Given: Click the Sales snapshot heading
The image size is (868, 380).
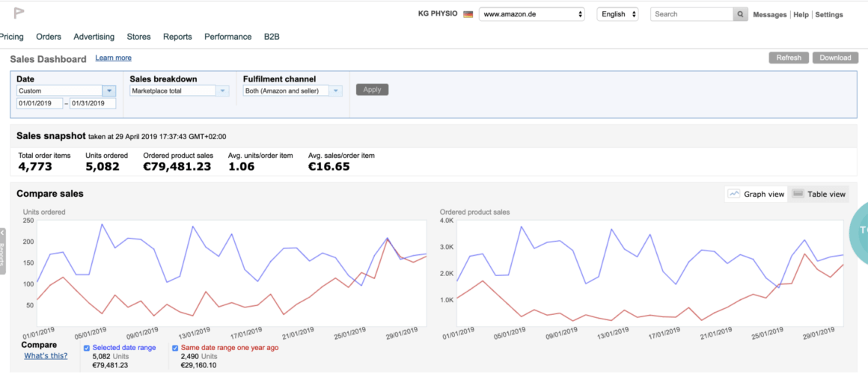Looking at the screenshot, I should 51,135.
